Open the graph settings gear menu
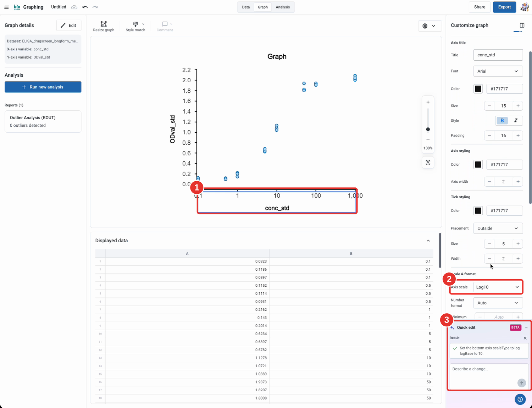The image size is (532, 408). [x=430, y=26]
